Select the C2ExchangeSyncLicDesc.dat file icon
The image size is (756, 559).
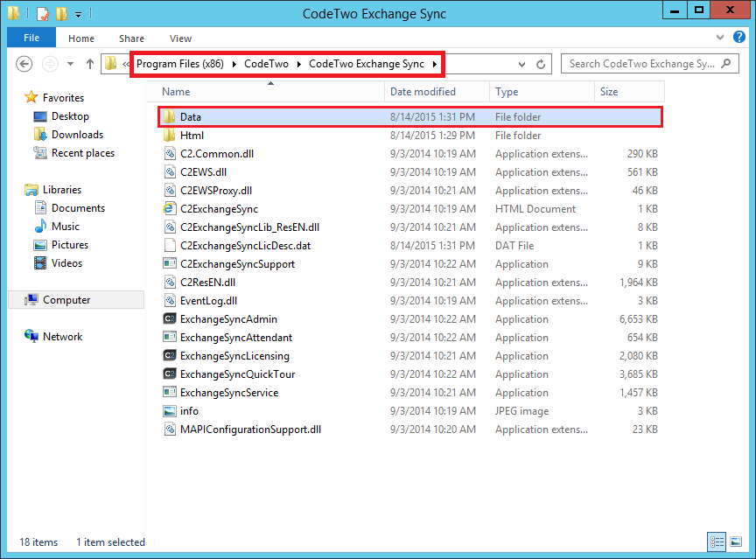tap(169, 245)
